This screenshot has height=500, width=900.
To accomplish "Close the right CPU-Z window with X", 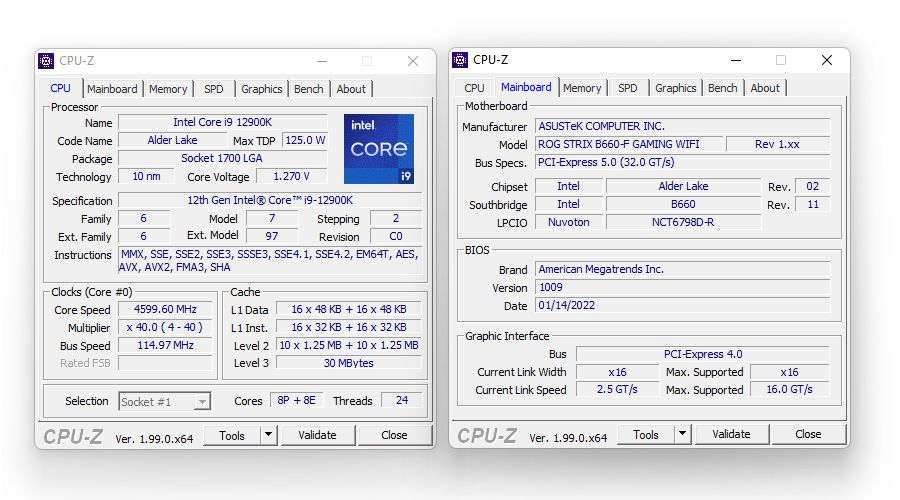I will pyautogui.click(x=827, y=60).
